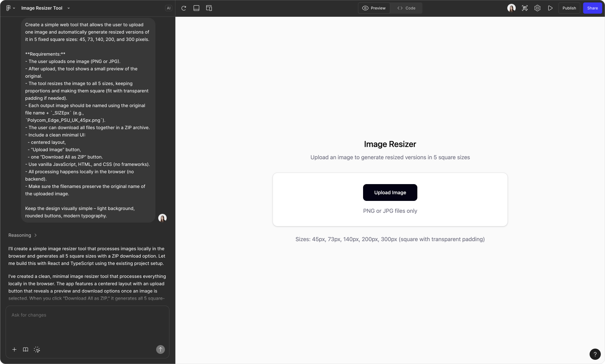Open the project settings gear
605x364 pixels.
pos(537,8)
